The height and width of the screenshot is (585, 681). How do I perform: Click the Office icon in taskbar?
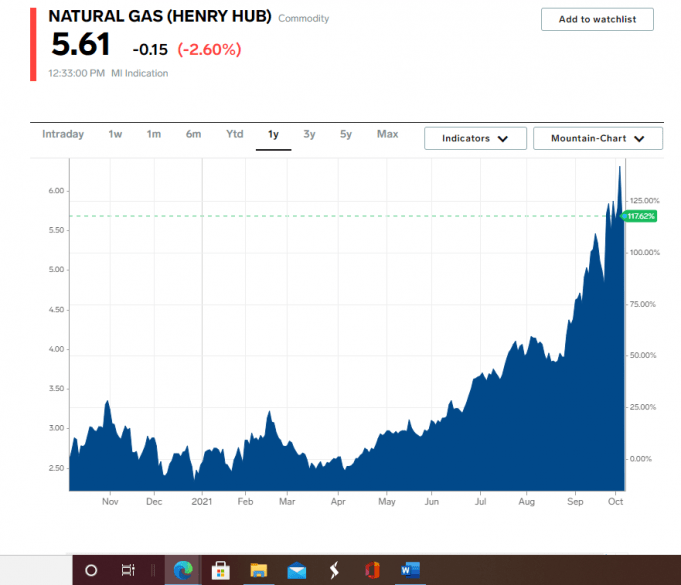pyautogui.click(x=372, y=570)
